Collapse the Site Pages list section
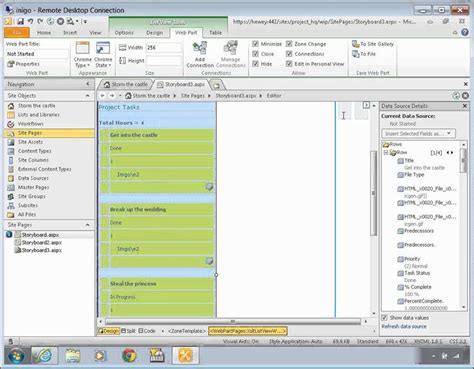 coord(88,225)
